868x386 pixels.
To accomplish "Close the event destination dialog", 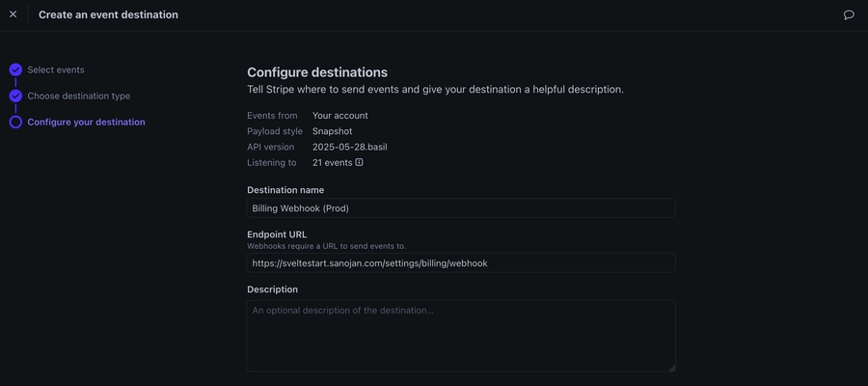I will (x=13, y=14).
